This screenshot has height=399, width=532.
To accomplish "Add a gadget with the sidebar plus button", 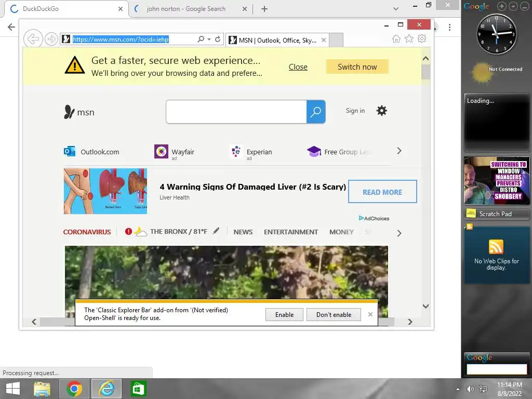I will pyautogui.click(x=502, y=6).
